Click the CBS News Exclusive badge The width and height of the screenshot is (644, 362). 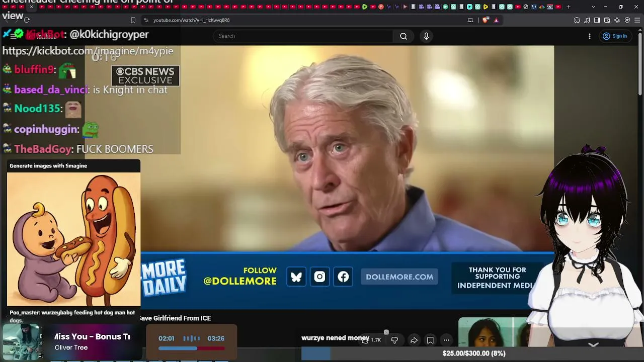coord(145,76)
